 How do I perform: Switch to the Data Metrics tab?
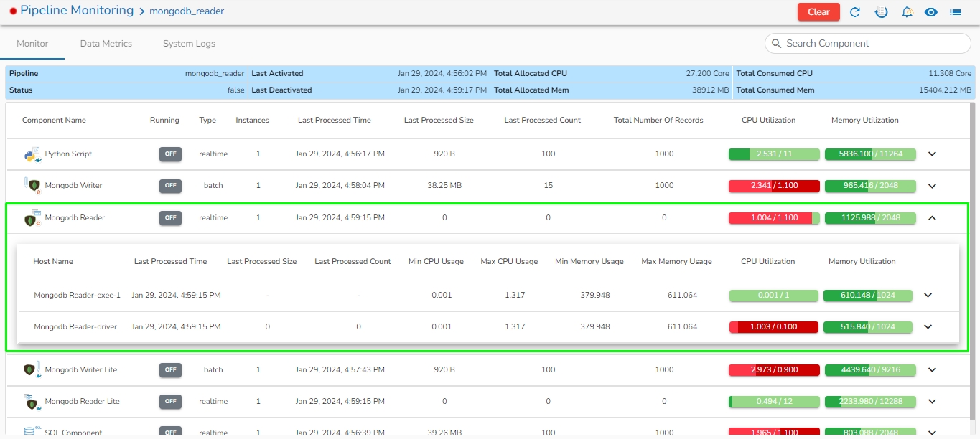(x=106, y=44)
